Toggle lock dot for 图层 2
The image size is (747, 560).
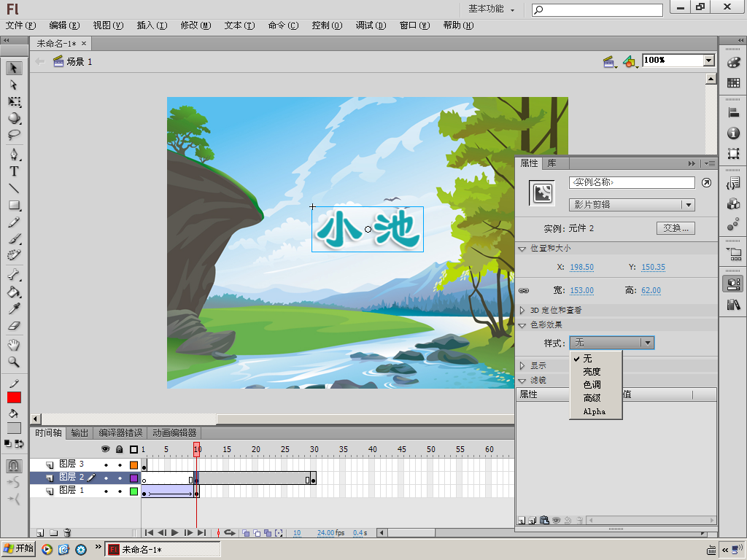[x=120, y=478]
